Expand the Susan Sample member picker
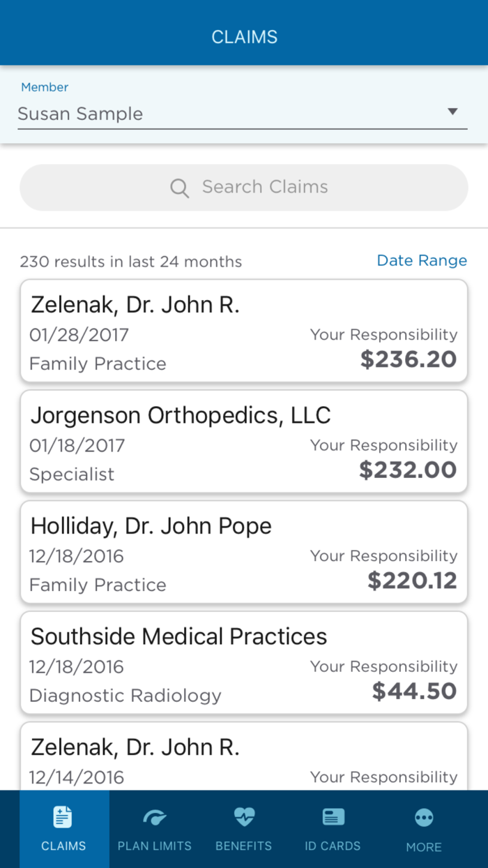Viewport: 488px width, 868px height. (244, 112)
